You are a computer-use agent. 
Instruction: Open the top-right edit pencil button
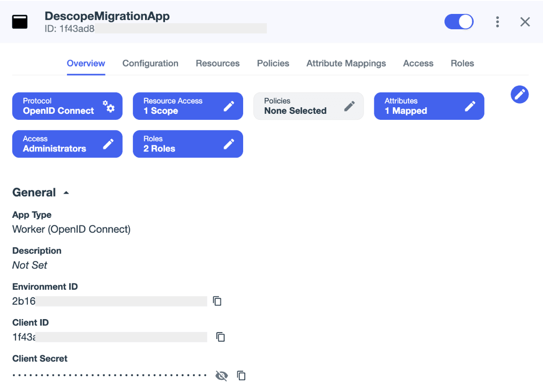(x=519, y=94)
